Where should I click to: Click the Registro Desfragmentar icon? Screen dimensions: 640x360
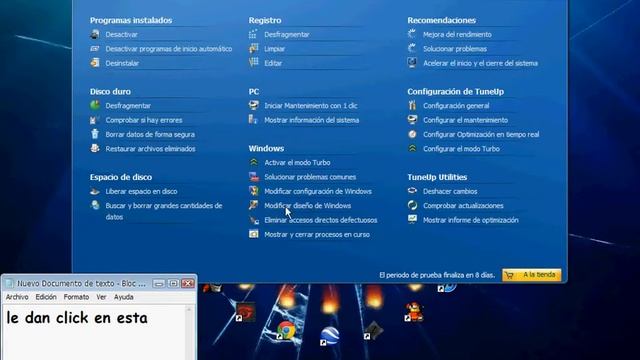pyautogui.click(x=253, y=34)
